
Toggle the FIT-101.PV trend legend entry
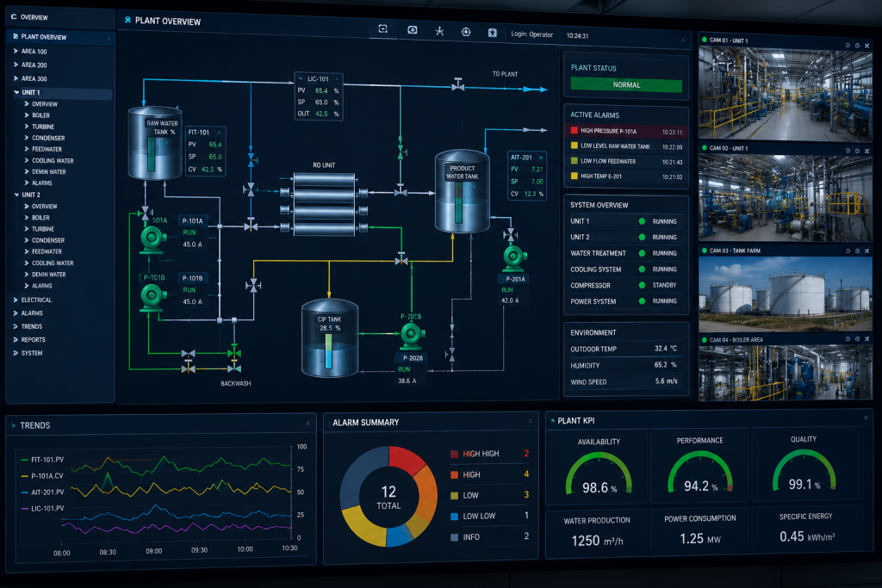tap(42, 459)
